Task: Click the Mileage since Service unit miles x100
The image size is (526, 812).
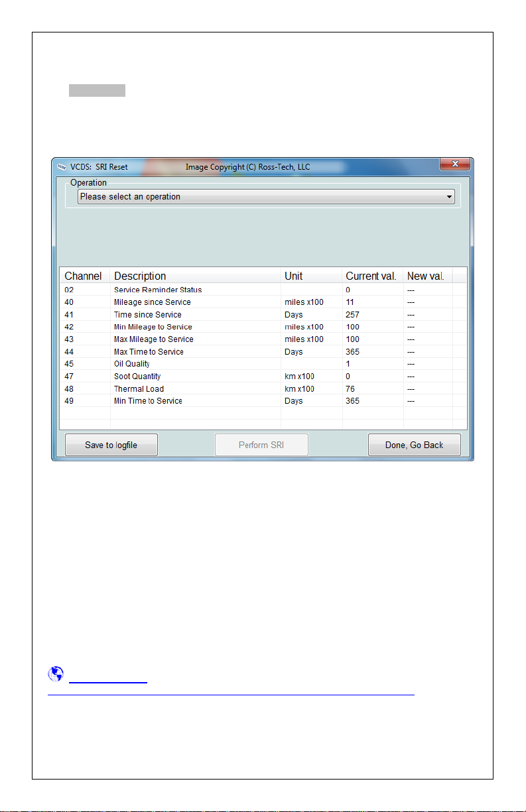Action: (304, 302)
